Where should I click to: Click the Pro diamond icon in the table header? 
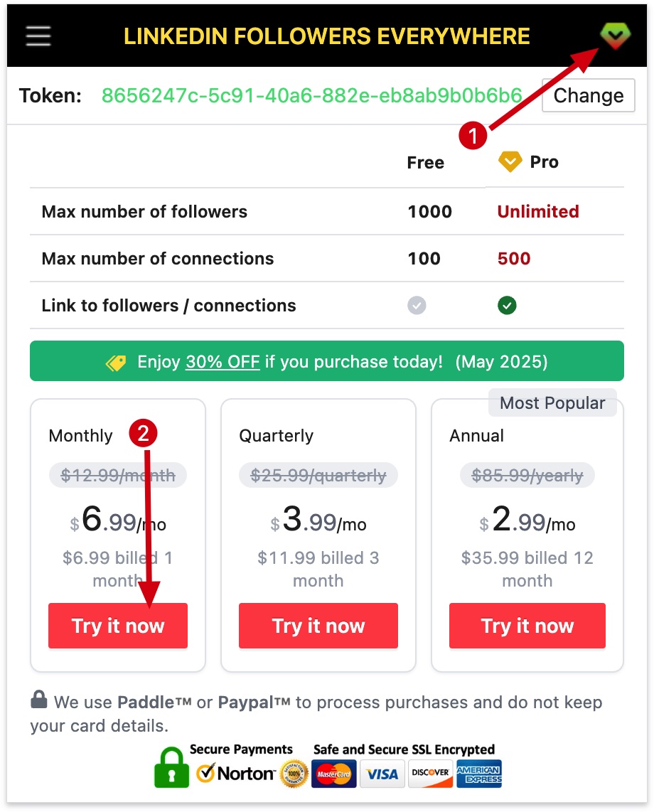pos(509,161)
